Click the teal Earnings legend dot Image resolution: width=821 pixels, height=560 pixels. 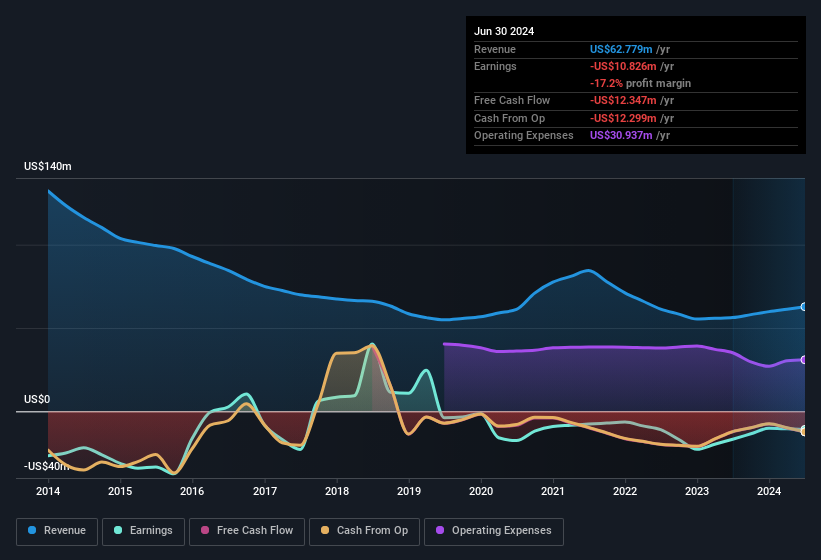(119, 531)
